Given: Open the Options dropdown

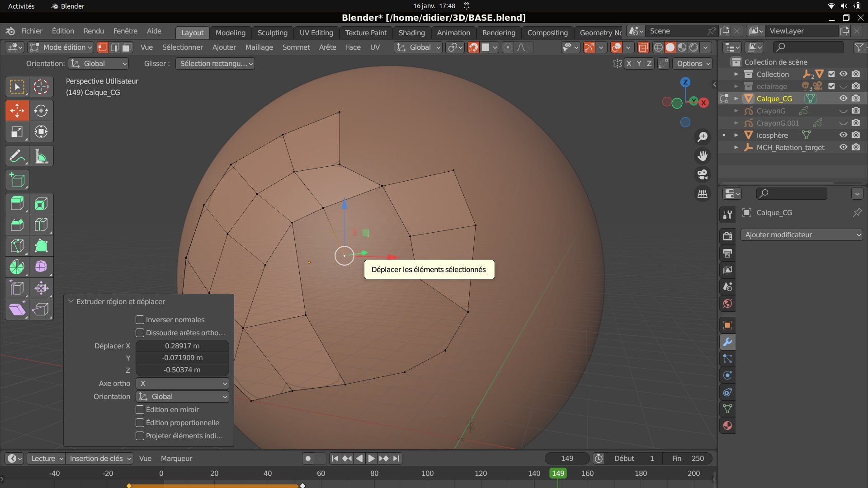Looking at the screenshot, I should [x=692, y=63].
